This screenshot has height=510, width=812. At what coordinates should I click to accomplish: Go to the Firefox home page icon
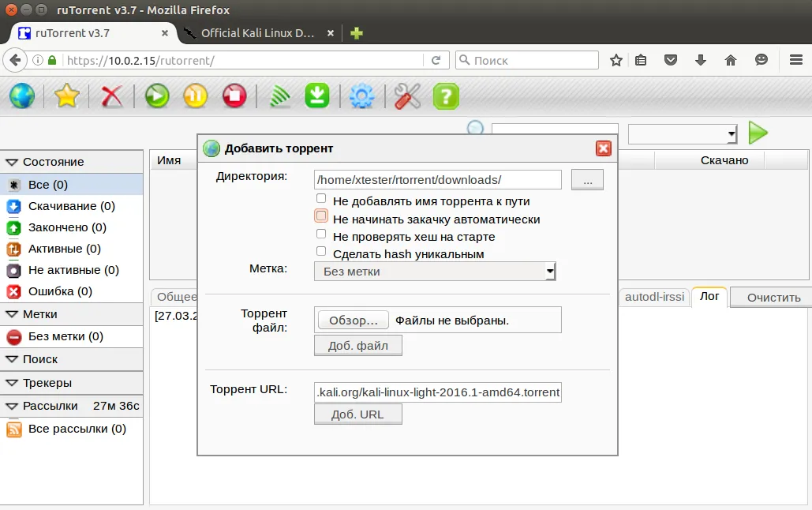coord(730,61)
